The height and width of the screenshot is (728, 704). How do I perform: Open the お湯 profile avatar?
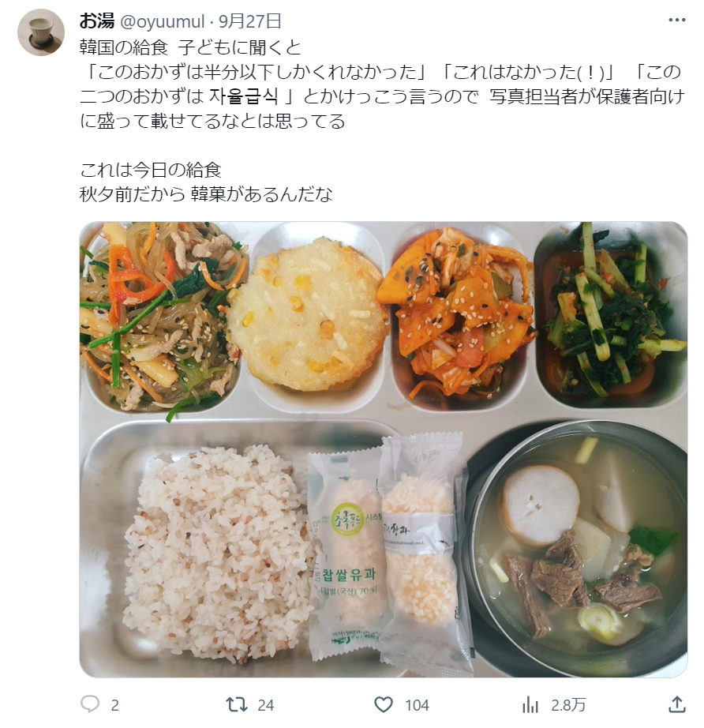[41, 32]
